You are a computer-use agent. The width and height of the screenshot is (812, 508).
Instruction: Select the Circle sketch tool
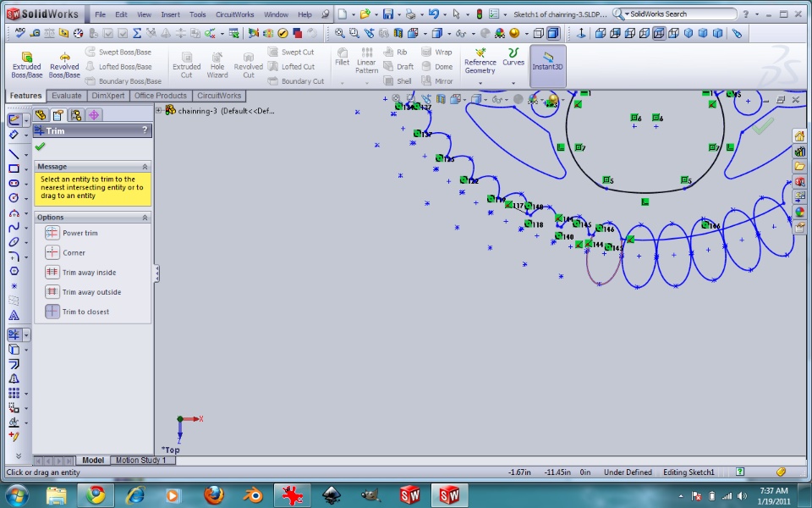[14, 197]
